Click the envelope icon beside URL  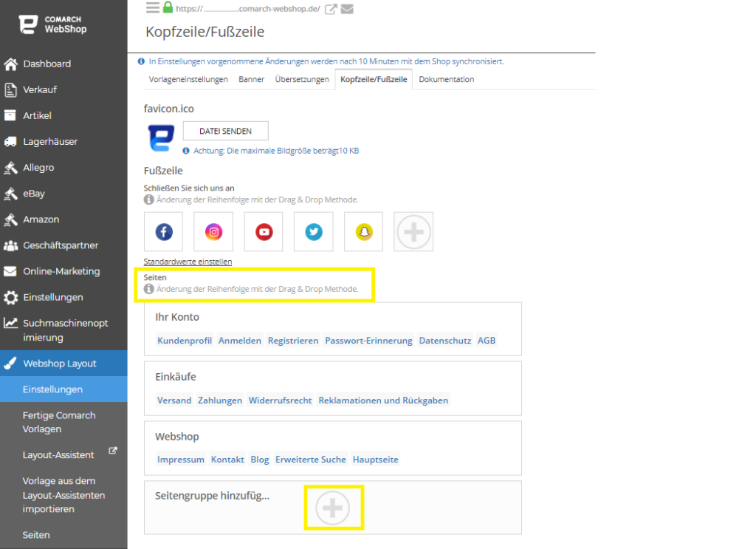(x=347, y=9)
